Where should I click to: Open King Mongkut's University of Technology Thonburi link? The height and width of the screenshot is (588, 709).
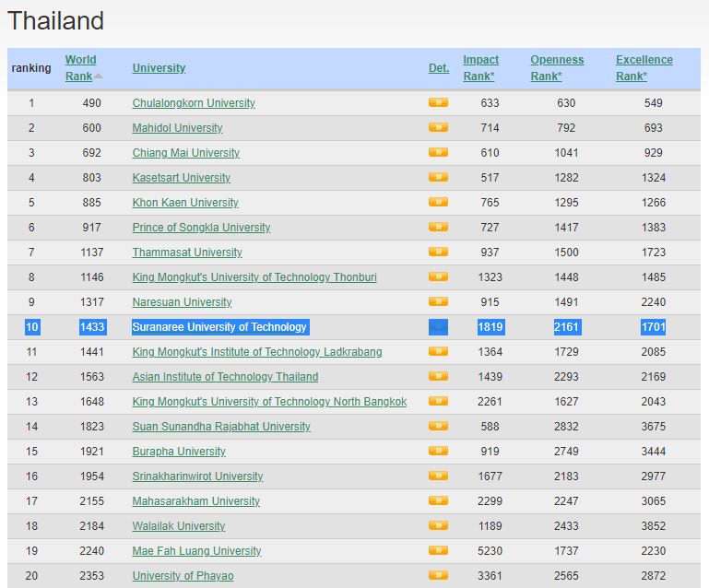click(254, 277)
